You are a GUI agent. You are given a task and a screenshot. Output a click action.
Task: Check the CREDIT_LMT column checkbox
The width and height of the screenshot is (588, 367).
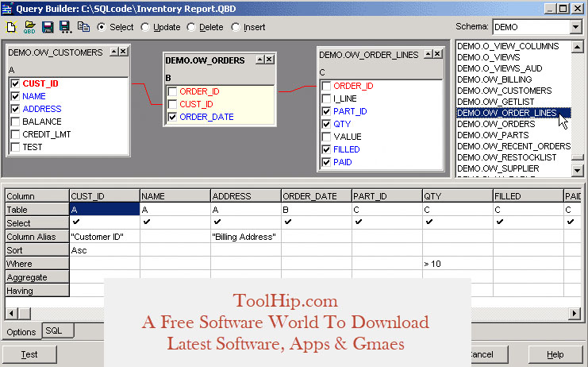(x=15, y=134)
